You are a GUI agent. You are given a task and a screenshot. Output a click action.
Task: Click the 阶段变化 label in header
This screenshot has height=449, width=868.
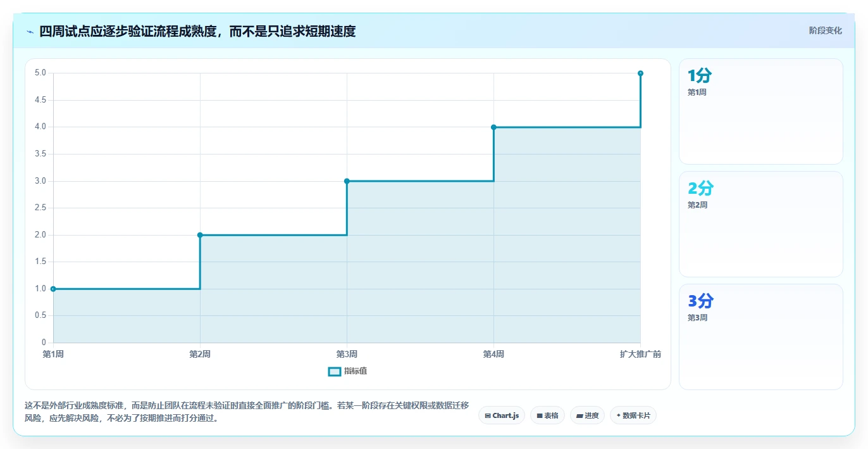[825, 30]
